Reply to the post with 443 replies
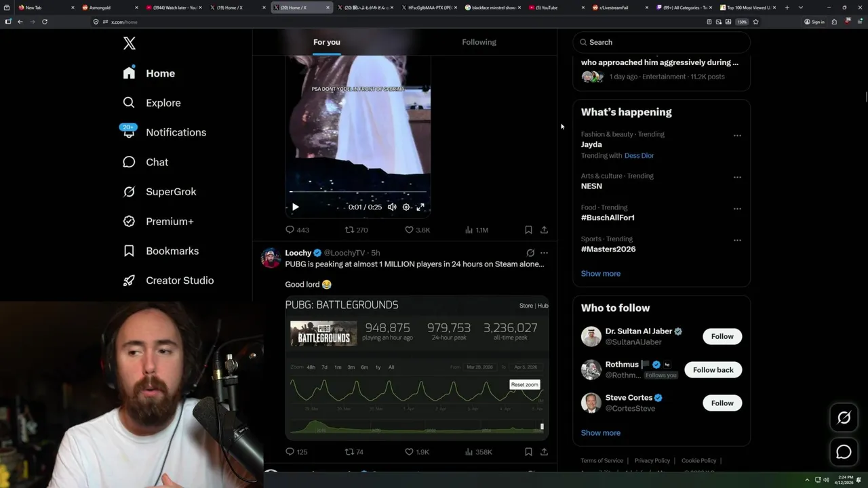868x488 pixels. pos(297,230)
